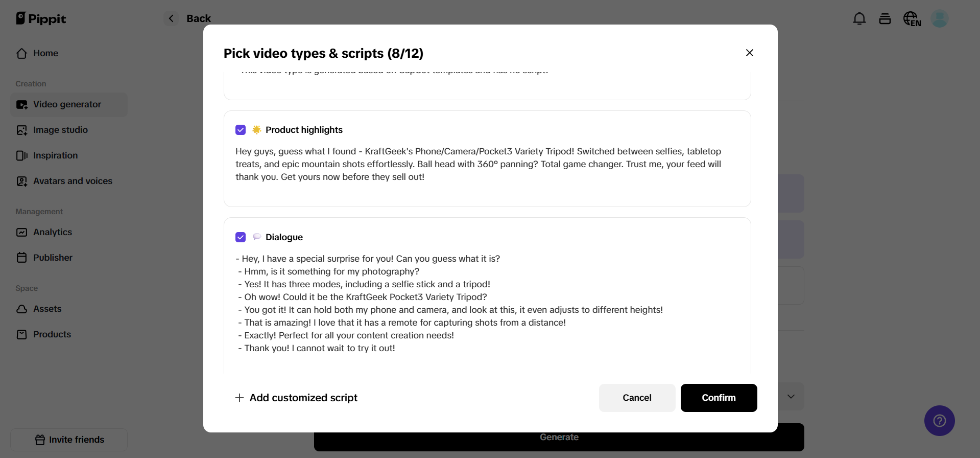Open the Analytics page
Screen dimensions: 980x458
pyautogui.click(x=52, y=232)
